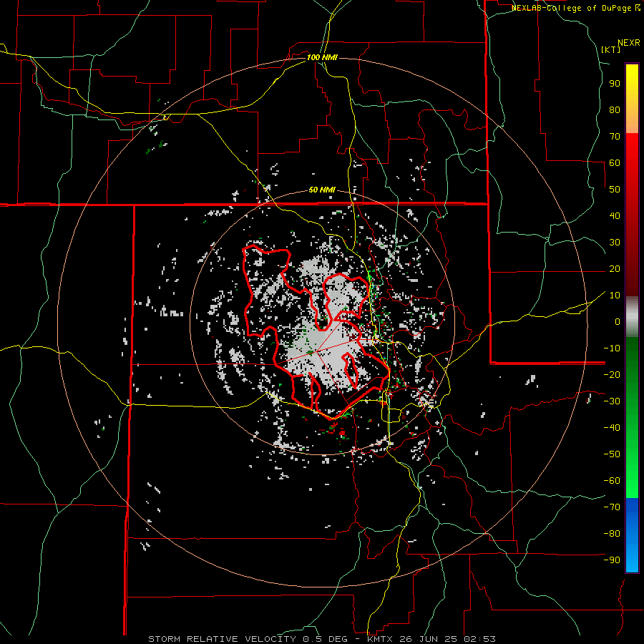Viewport: 644px width, 644px height.
Task: Click the bright green band of the velocity scale
Action: pos(632,472)
